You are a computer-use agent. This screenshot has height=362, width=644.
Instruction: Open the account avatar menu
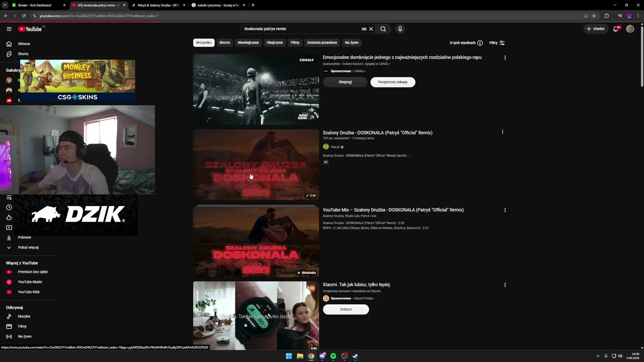630,29
